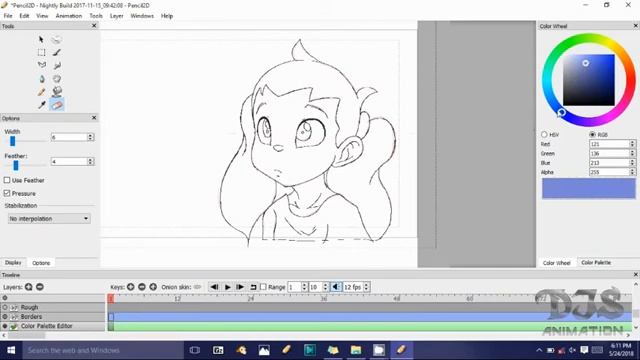640x360 pixels.
Task: Select the rectangular Select tool
Action: tap(41, 52)
